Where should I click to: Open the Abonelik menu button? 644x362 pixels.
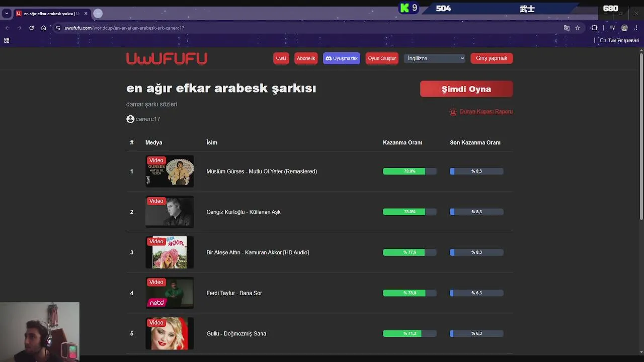(x=305, y=58)
